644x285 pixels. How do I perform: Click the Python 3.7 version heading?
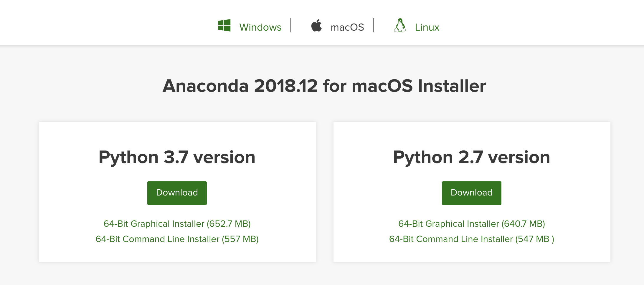coord(177,157)
